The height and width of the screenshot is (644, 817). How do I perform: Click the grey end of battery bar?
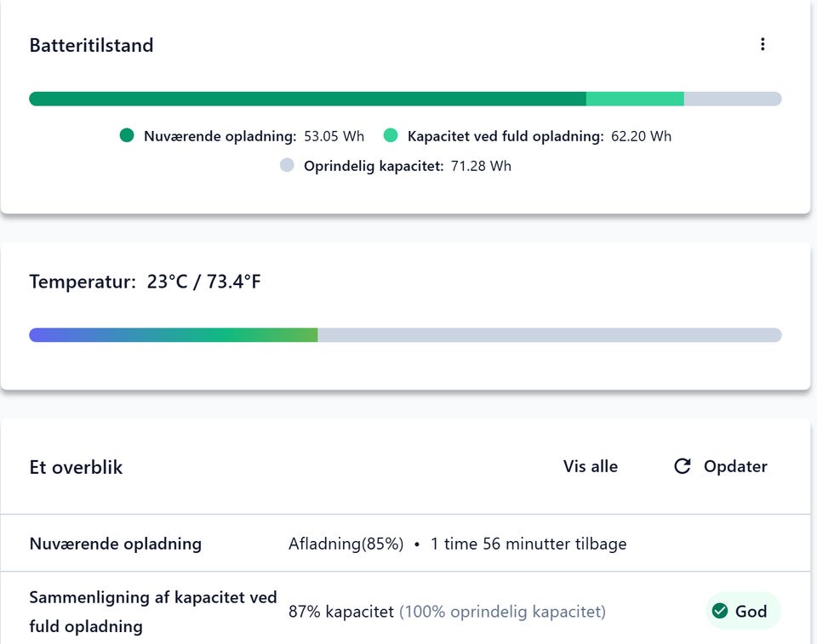733,99
